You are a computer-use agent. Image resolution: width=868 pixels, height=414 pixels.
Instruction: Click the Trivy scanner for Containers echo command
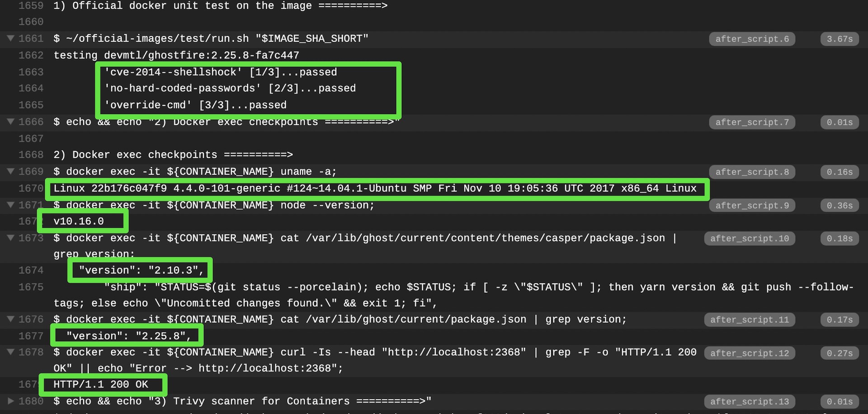(242, 401)
